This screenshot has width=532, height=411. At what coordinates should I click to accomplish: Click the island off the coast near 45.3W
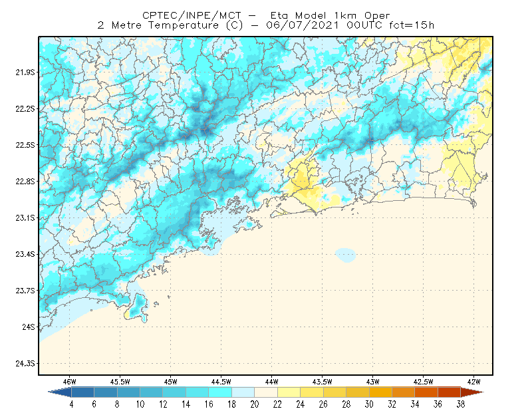[x=137, y=308]
